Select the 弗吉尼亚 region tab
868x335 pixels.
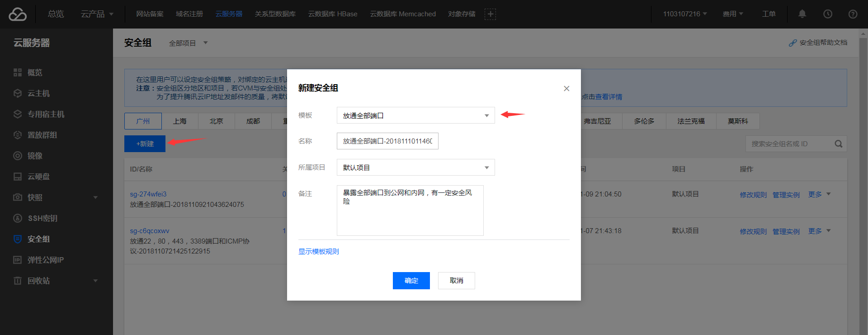pyautogui.click(x=597, y=121)
